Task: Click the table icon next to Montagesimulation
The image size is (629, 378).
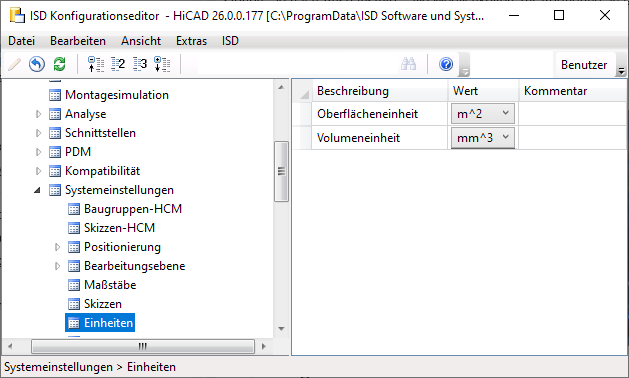Action: click(55, 95)
